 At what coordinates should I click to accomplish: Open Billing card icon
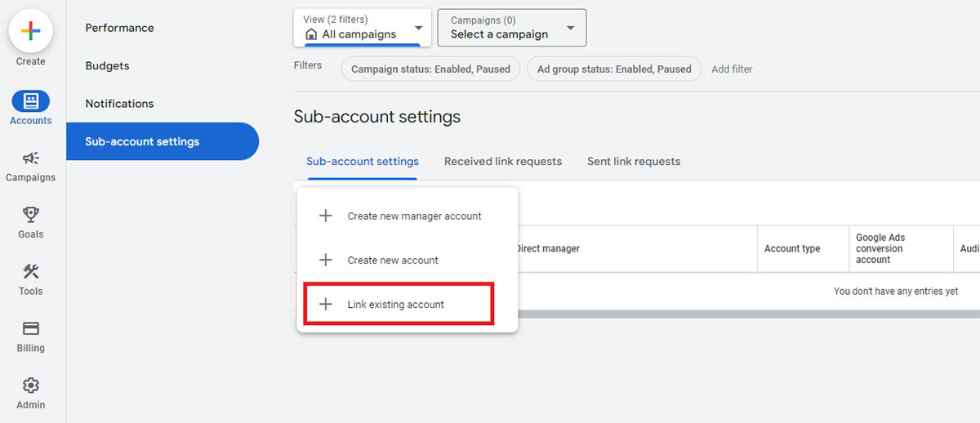click(x=30, y=328)
